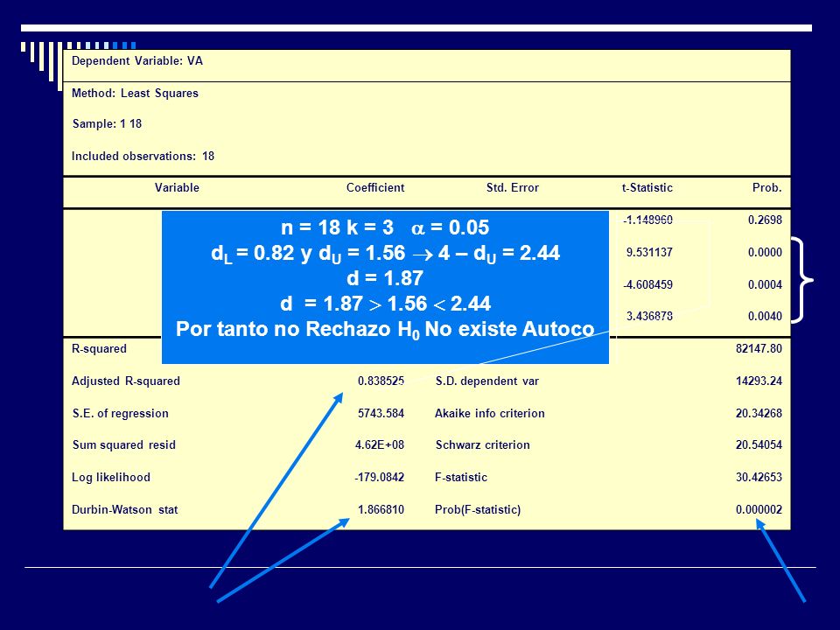Select Prob. value 0.2698
Image resolution: width=840 pixels, height=630 pixels.
point(765,220)
